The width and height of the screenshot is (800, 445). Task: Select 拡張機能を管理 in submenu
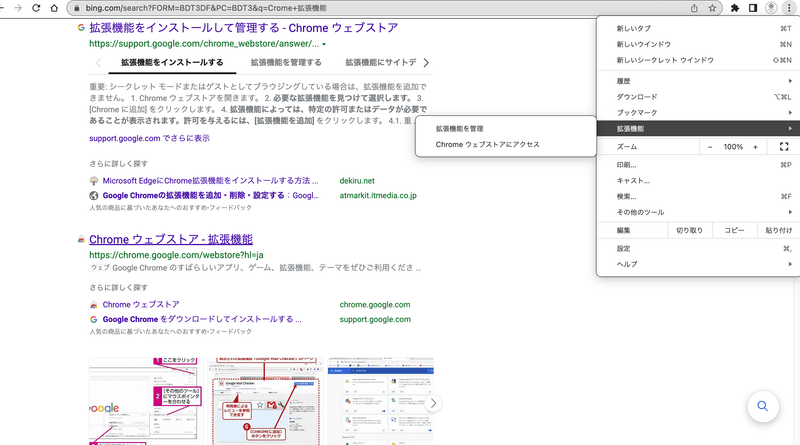point(506,129)
